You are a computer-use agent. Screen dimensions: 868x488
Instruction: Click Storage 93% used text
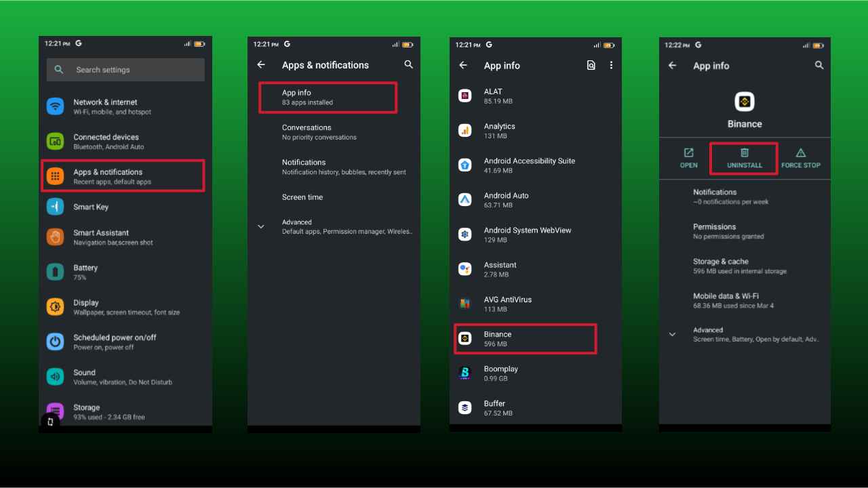click(109, 412)
